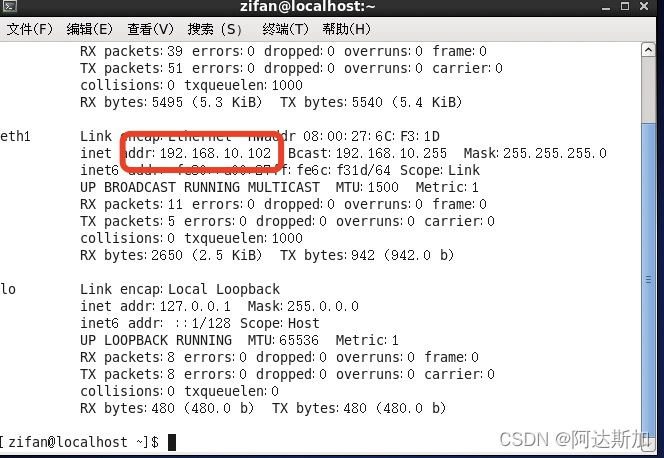Screen dimensions: 664x458
Task: Click 'RX bytes:5495 (5.3 KiB)' text
Action: tap(171, 102)
